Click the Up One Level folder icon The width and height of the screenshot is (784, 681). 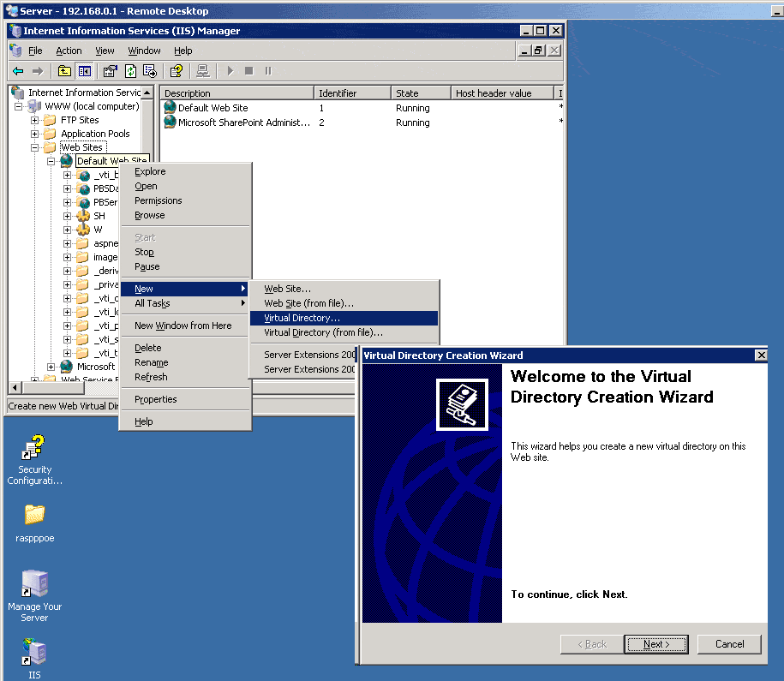64,71
